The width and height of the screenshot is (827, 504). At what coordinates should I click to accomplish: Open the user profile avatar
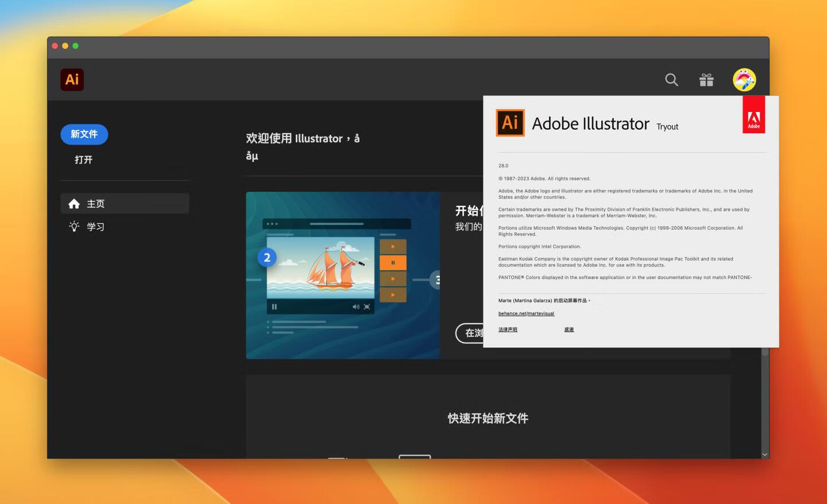744,80
